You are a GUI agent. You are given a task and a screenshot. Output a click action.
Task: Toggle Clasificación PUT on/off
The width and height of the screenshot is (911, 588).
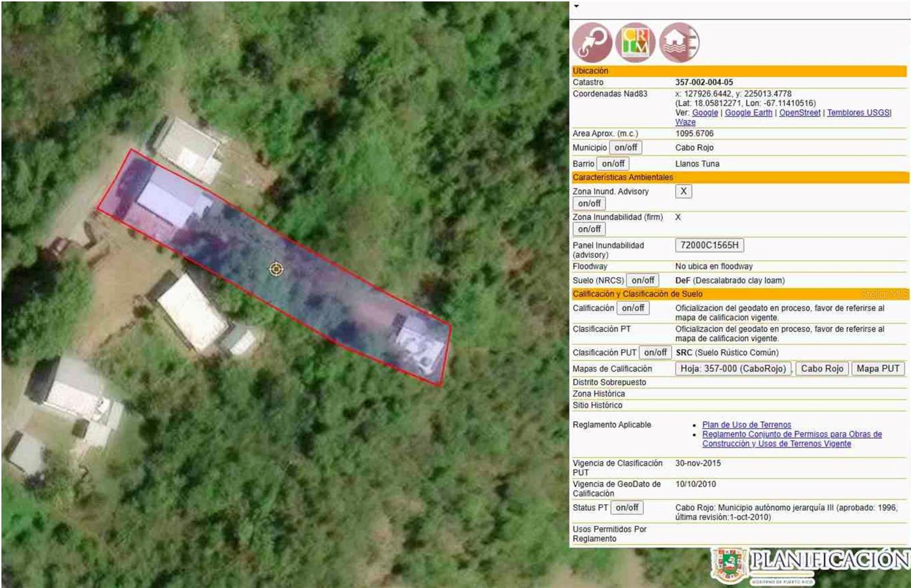(655, 352)
